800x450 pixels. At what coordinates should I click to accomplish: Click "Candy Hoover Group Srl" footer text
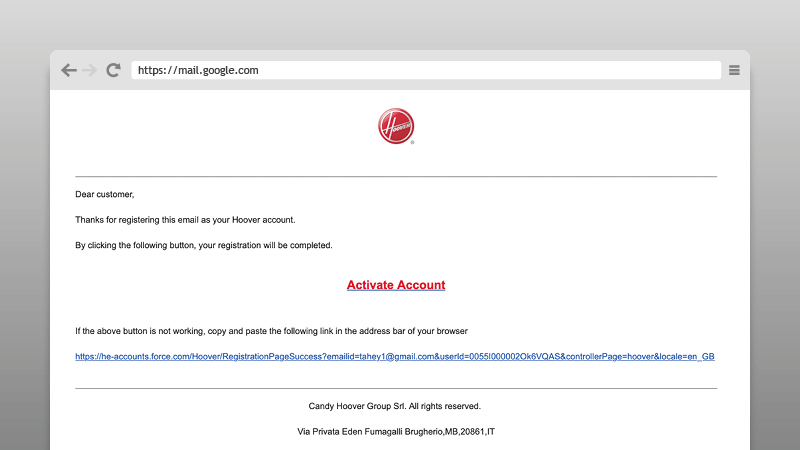click(x=394, y=406)
